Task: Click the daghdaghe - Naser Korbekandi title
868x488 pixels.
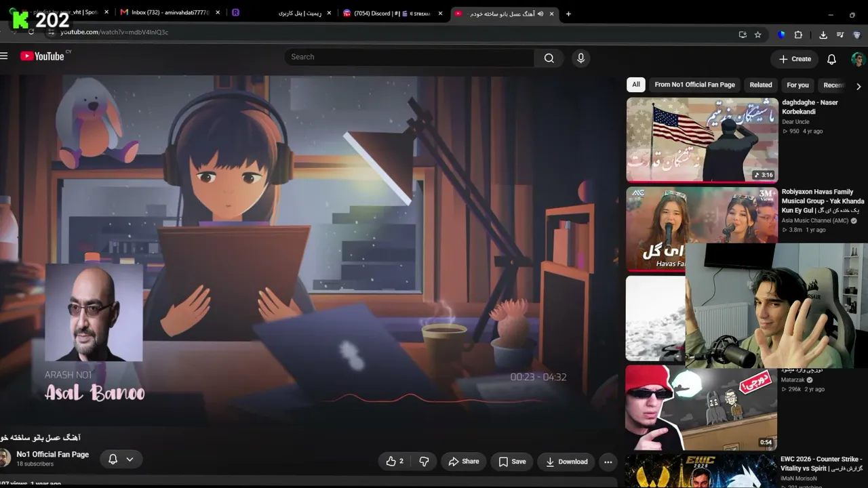Action: (x=810, y=107)
